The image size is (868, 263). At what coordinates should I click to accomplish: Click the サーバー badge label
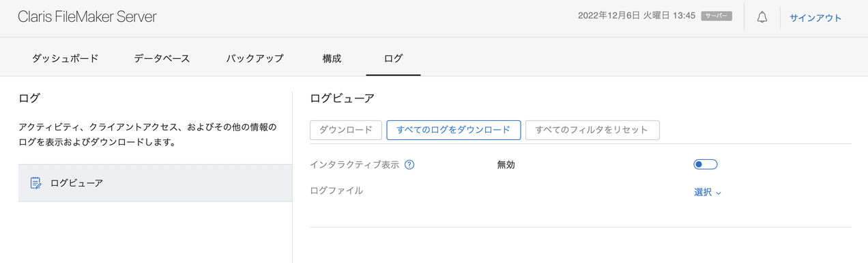pyautogui.click(x=717, y=16)
